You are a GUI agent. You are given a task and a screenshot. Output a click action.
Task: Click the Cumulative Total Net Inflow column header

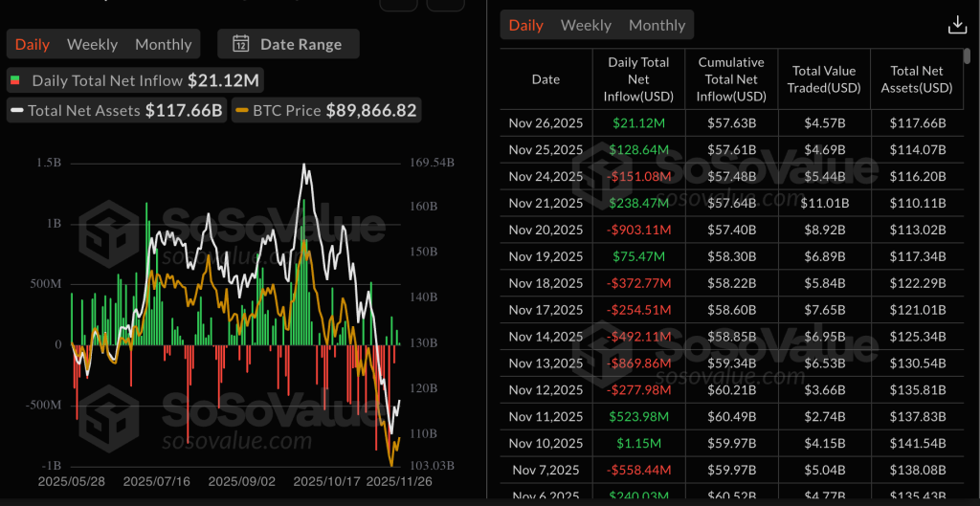pyautogui.click(x=731, y=79)
